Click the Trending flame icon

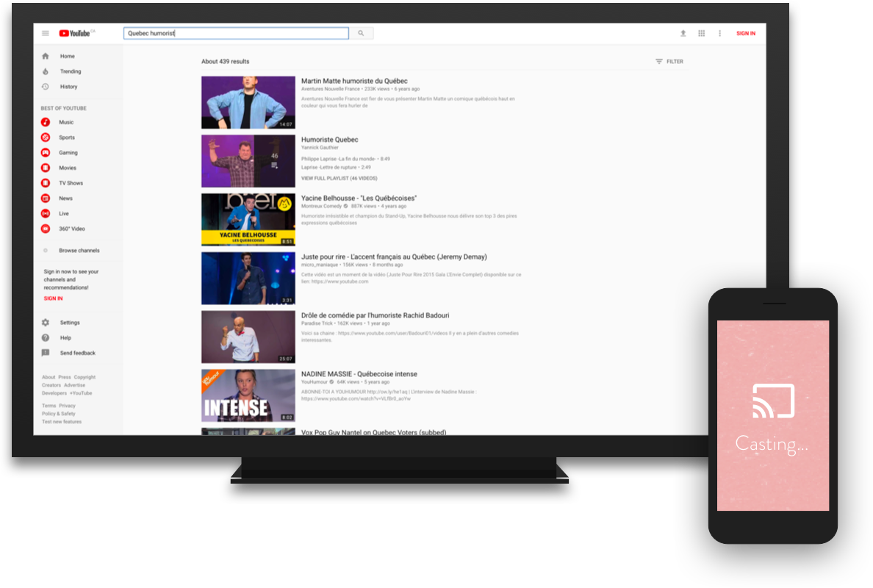46,71
